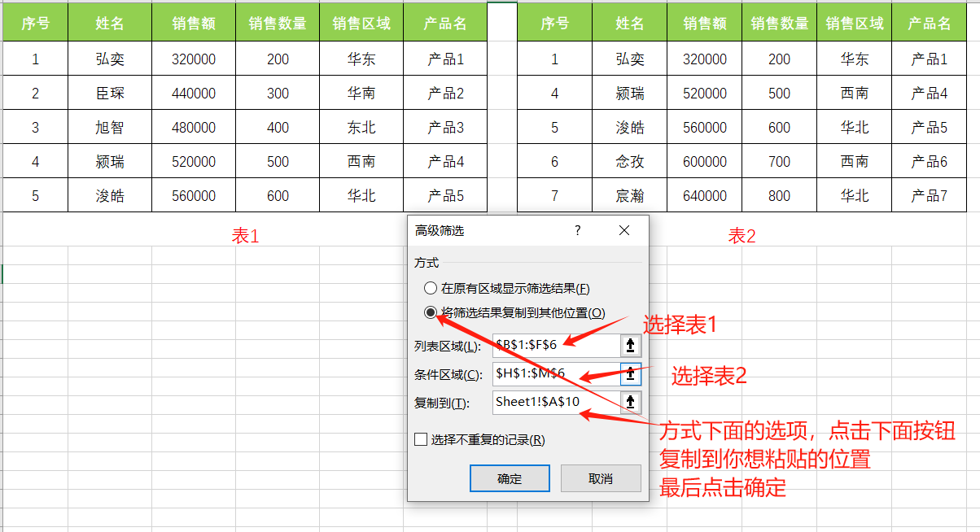Select the quantity cell showing 700
The image size is (980, 532).
tap(779, 162)
